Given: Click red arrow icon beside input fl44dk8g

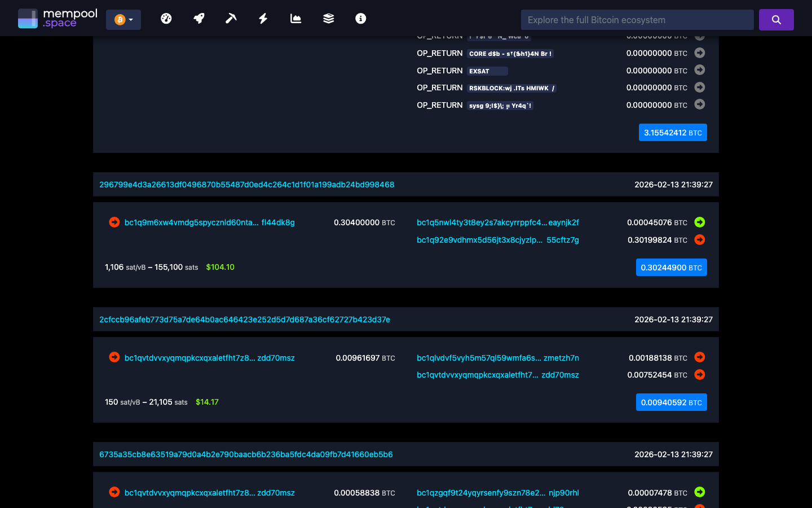Looking at the screenshot, I should click(114, 222).
